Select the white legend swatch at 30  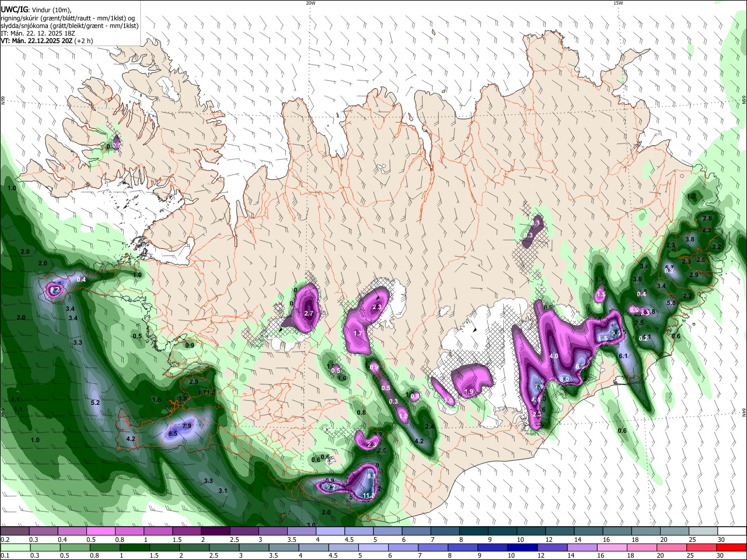(732, 531)
